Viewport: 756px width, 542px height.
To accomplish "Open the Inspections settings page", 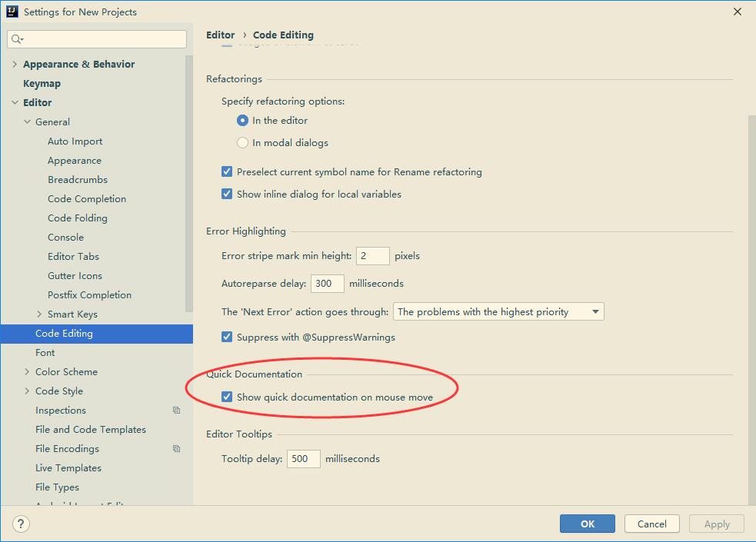I will click(61, 411).
